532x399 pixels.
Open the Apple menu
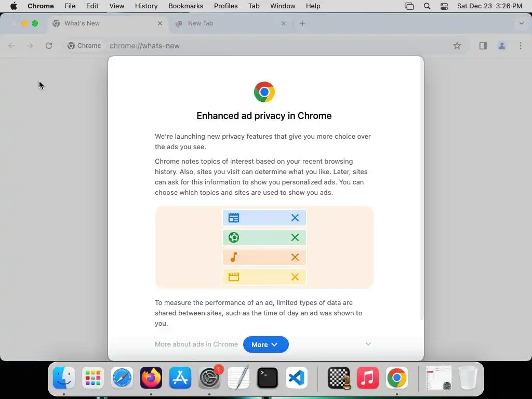click(14, 6)
